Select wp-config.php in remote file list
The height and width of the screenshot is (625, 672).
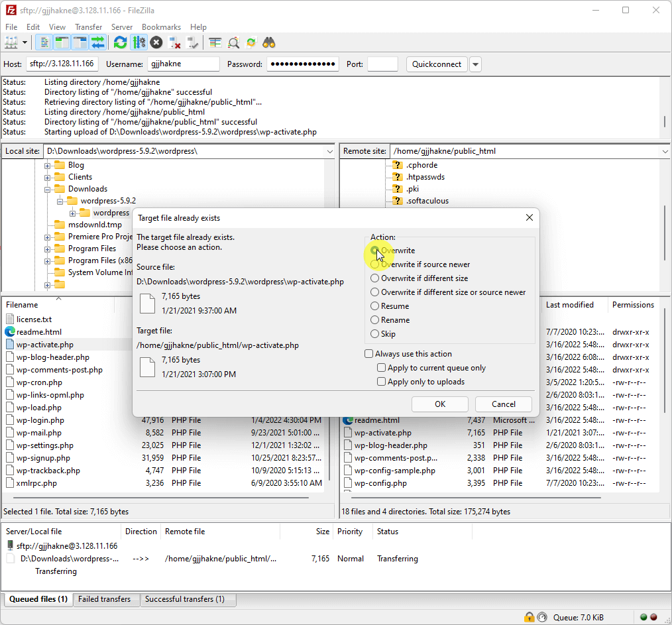click(380, 483)
